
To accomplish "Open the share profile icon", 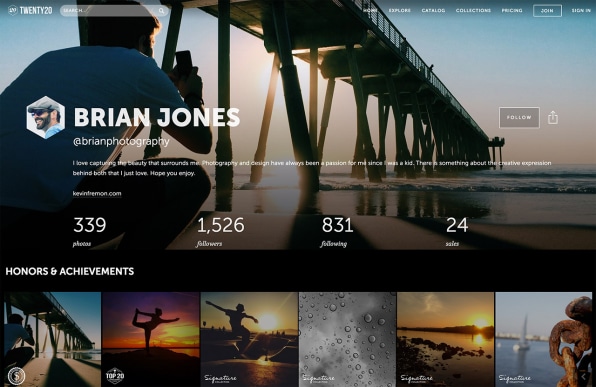I will click(x=553, y=117).
